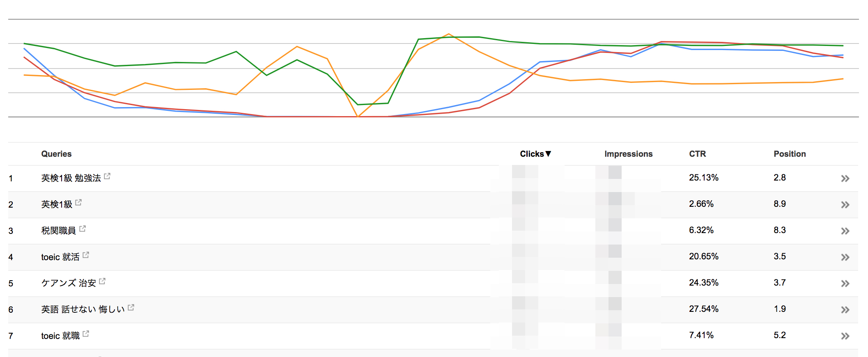Open the toeic 就活 query link
Screen dimensions: 868x357
60,257
